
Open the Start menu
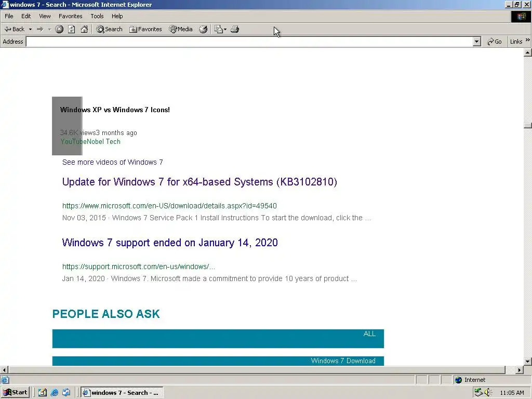[x=15, y=393]
